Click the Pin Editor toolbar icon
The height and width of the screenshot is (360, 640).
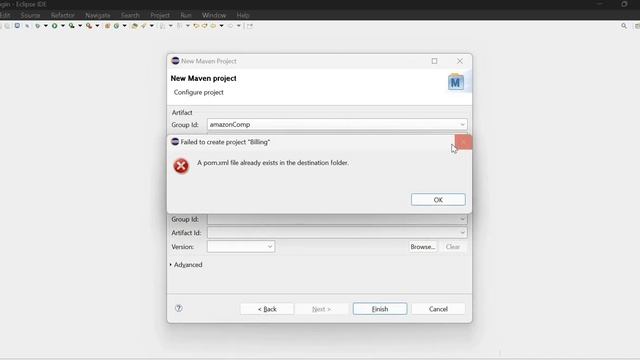[249, 26]
